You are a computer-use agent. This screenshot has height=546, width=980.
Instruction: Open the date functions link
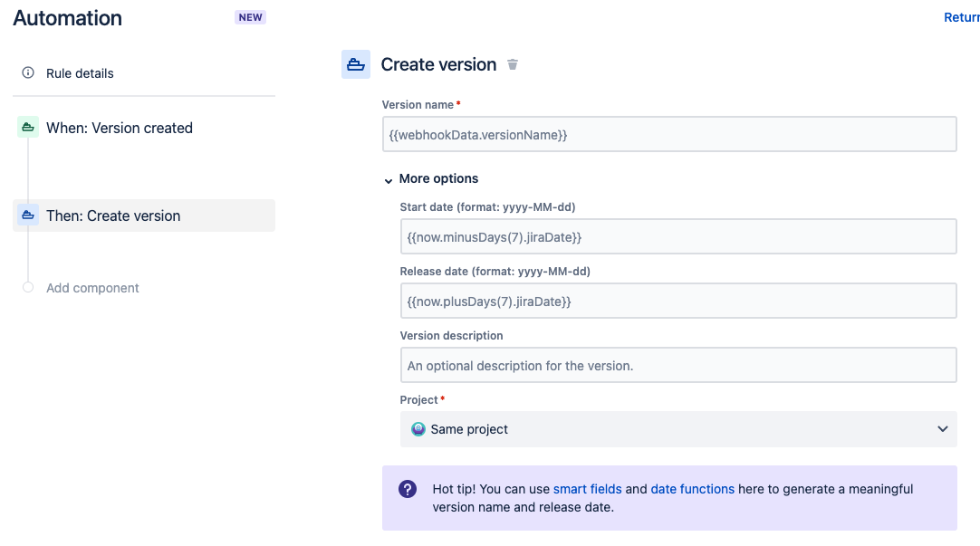(692, 489)
